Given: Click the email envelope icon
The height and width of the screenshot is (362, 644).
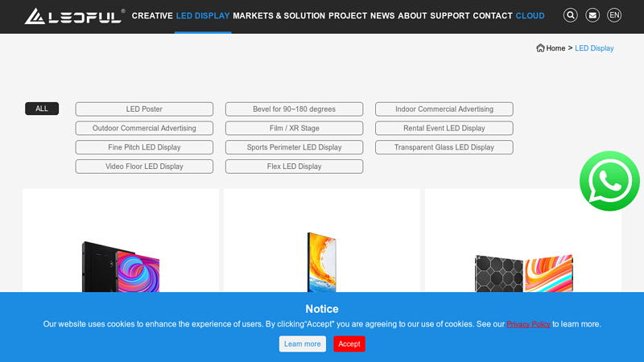Looking at the screenshot, I should coord(592,15).
